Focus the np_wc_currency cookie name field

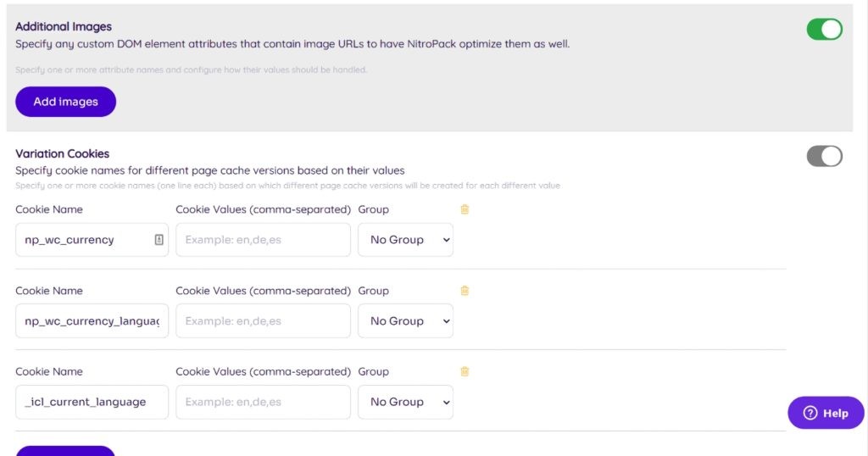click(x=85, y=240)
